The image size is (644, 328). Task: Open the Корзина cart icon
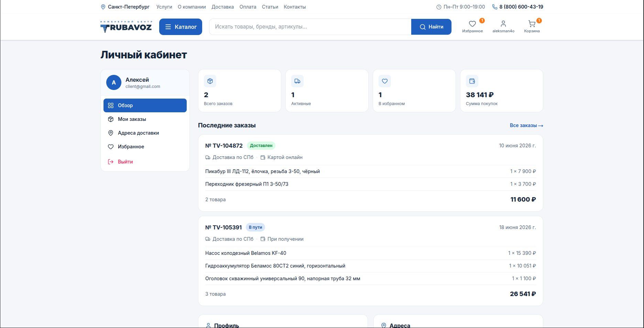pos(532,24)
